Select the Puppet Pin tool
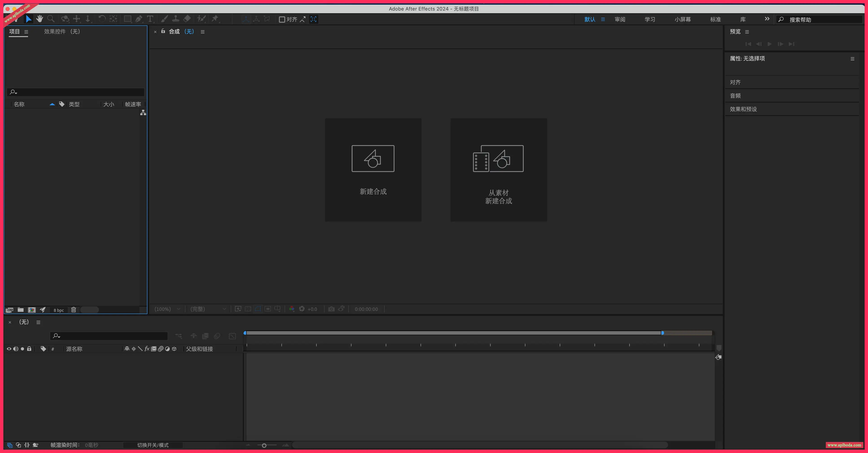868x453 pixels. pyautogui.click(x=215, y=19)
